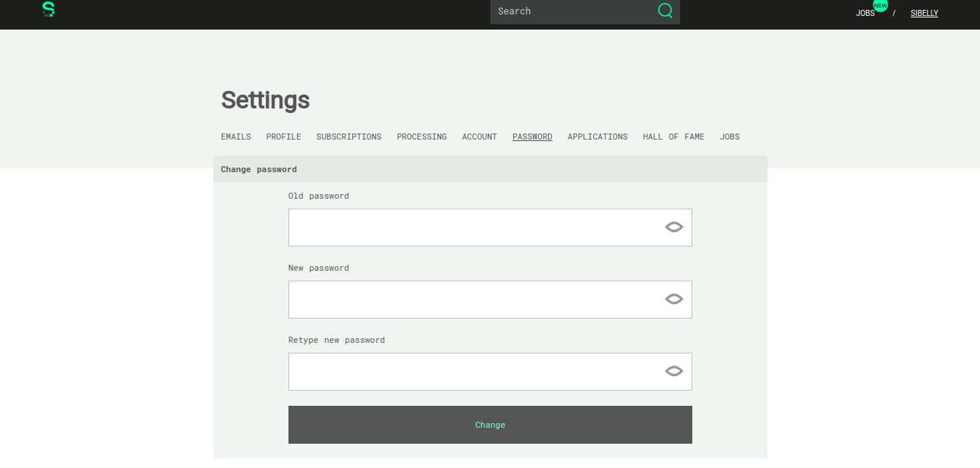Viewport: 980px width, 468px height.
Task: Click into the Retype new password field
Action: [x=490, y=372]
